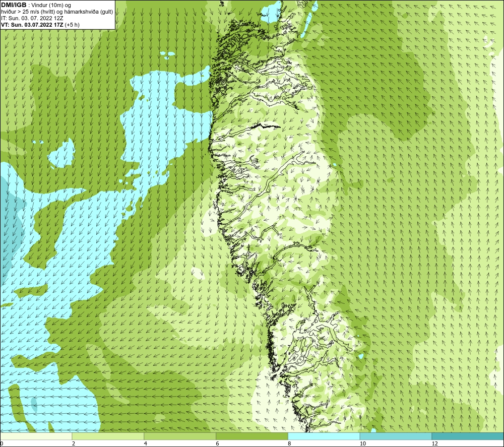Viewport: 504px width, 447px height.
Task: Click the 'hviður > 25 m/s' legend line
Action: [57, 12]
